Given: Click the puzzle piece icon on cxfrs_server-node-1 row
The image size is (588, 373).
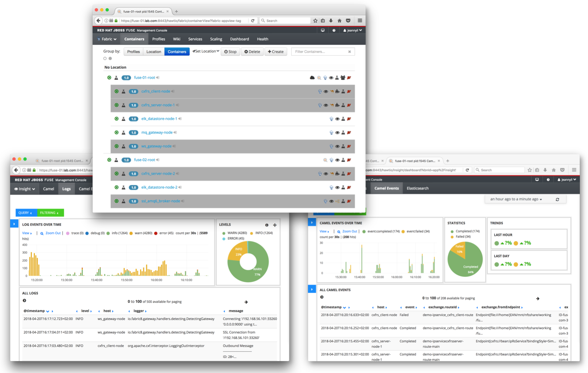Looking at the screenshot, I should click(337, 105).
